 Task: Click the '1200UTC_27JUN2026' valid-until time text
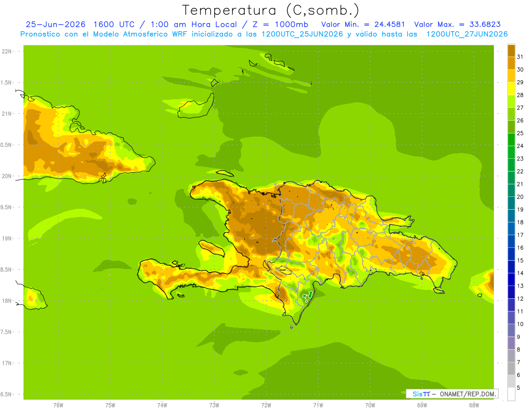(x=467, y=34)
